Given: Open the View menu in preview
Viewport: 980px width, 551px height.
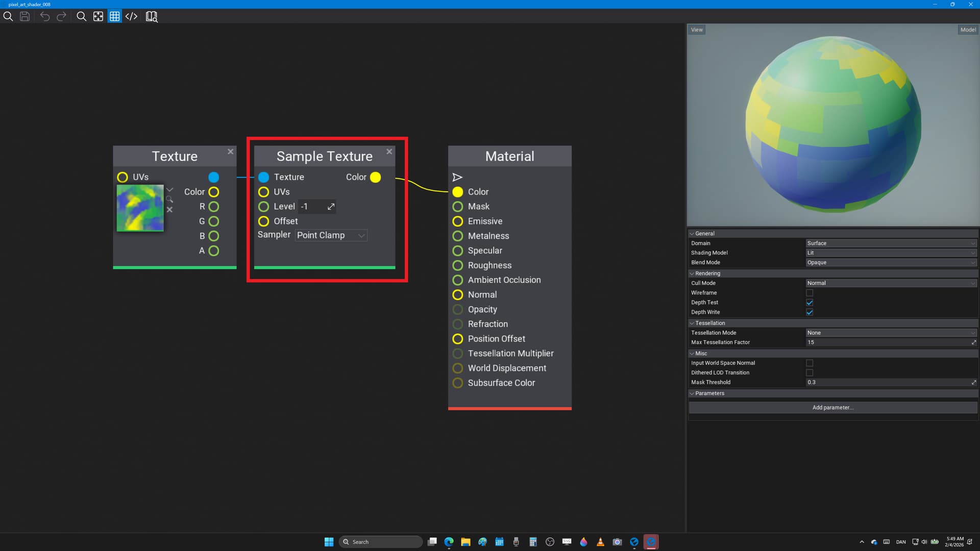Looking at the screenshot, I should click(697, 30).
